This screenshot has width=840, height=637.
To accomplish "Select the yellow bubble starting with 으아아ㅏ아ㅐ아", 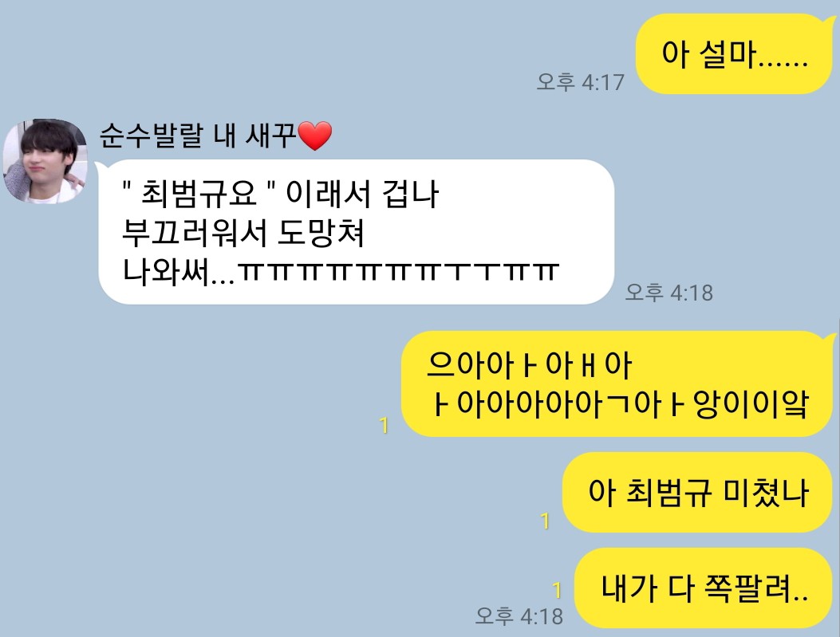I will point(616,384).
